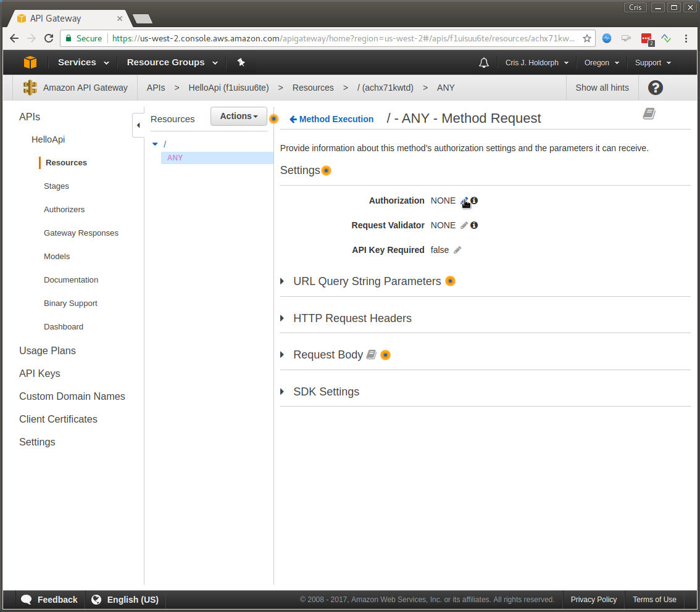Expand URL Query String Parameters section
This screenshot has height=612, width=700.
pos(282,281)
